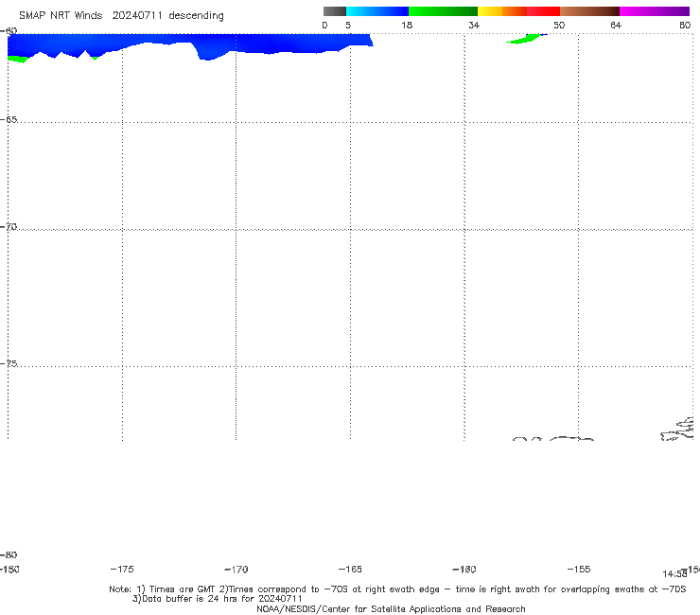Click the cyan-blue segment of the color bar
Screen dimensions: 700x615
[x=377, y=11]
